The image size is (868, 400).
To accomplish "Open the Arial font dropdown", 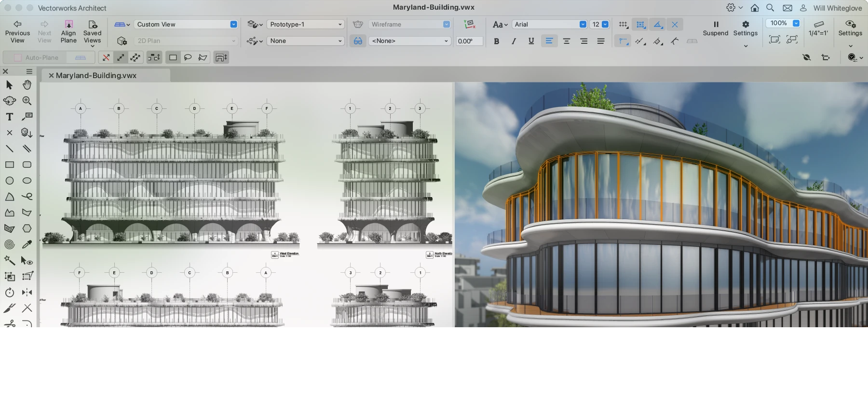I will (549, 25).
